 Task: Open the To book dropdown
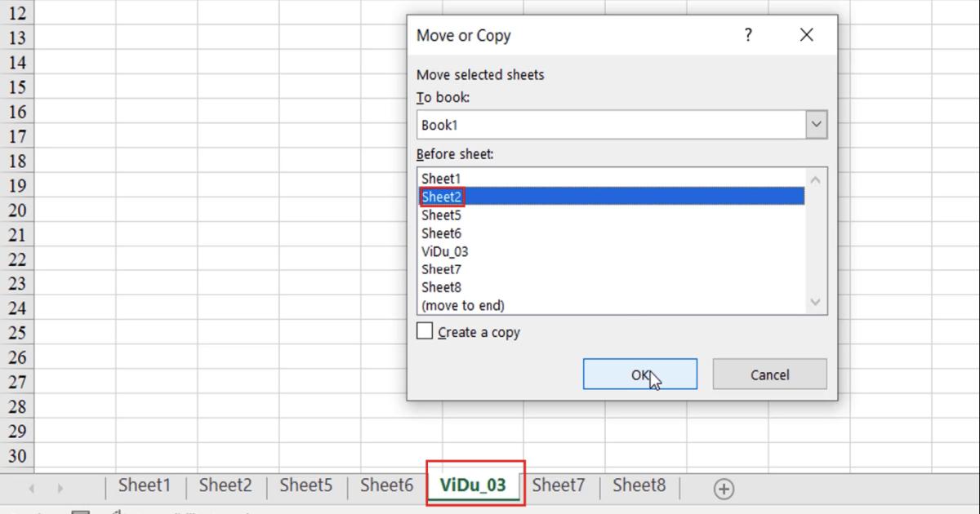[815, 123]
